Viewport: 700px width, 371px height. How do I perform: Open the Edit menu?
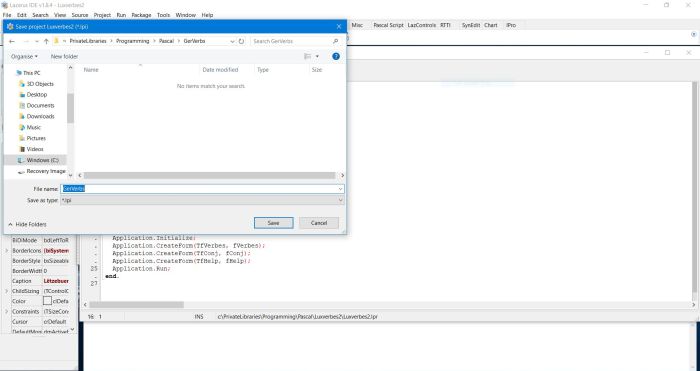pyautogui.click(x=22, y=15)
